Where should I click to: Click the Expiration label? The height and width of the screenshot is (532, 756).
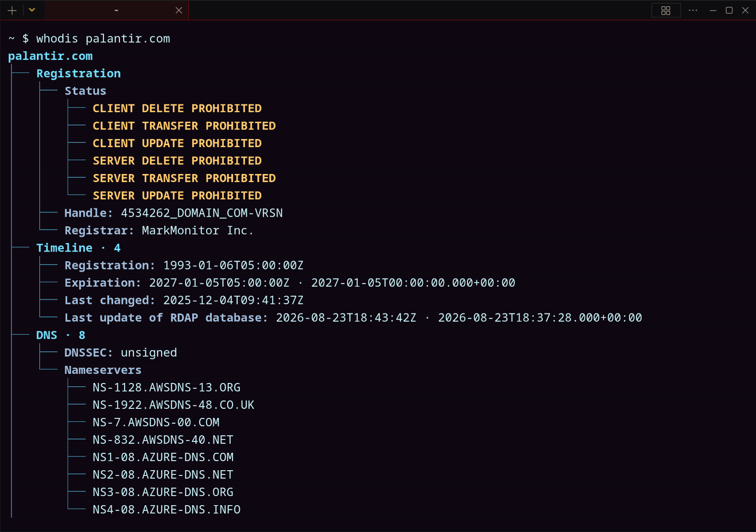[x=103, y=283]
